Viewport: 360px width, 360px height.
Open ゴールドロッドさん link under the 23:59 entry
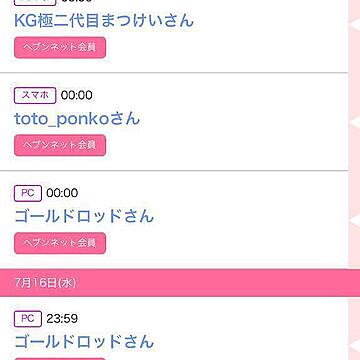tap(84, 342)
